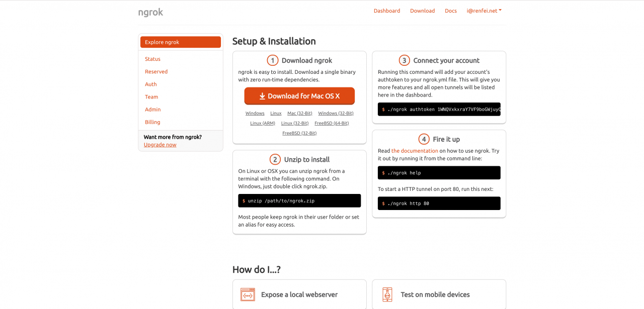Click the ngrok authtoken command box
The image size is (644, 309).
pyautogui.click(x=439, y=109)
